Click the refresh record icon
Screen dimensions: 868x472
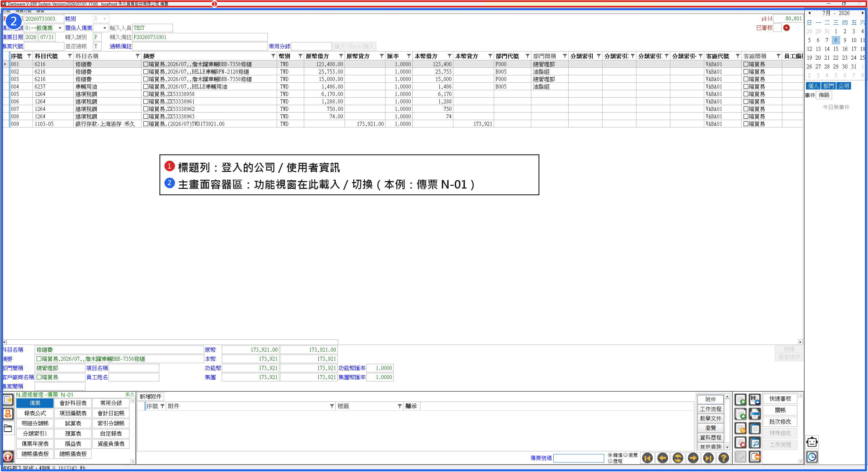[678, 458]
